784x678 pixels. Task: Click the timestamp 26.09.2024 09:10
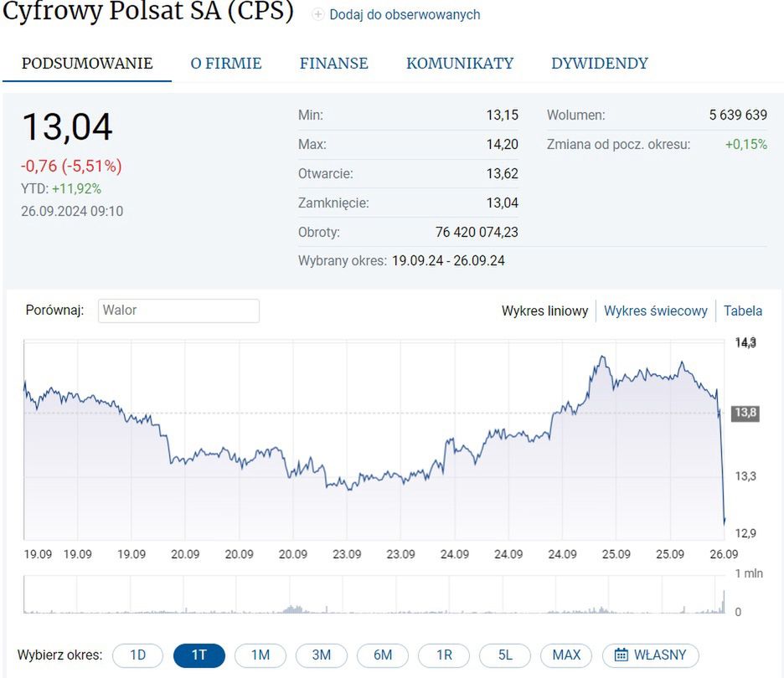click(x=72, y=211)
